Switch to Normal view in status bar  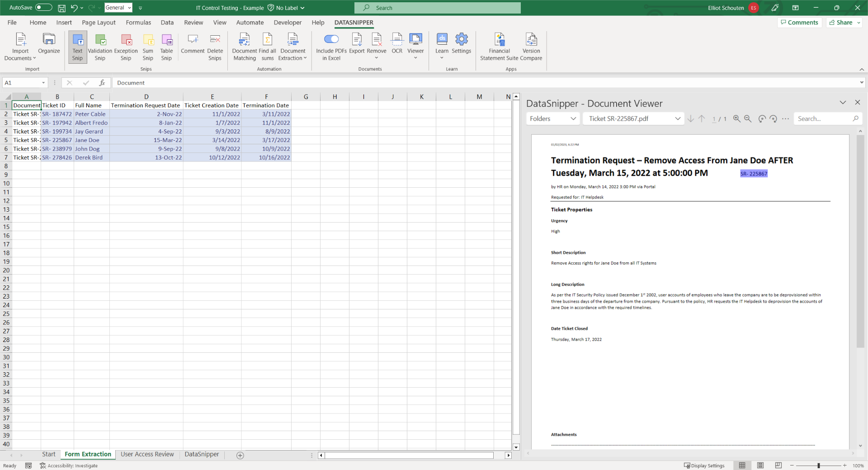coord(742,465)
